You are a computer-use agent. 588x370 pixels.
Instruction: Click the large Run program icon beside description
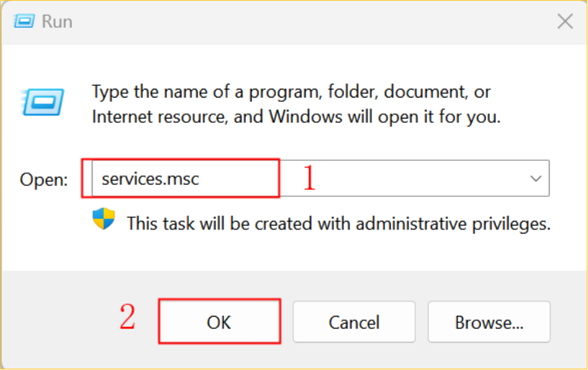pyautogui.click(x=43, y=102)
